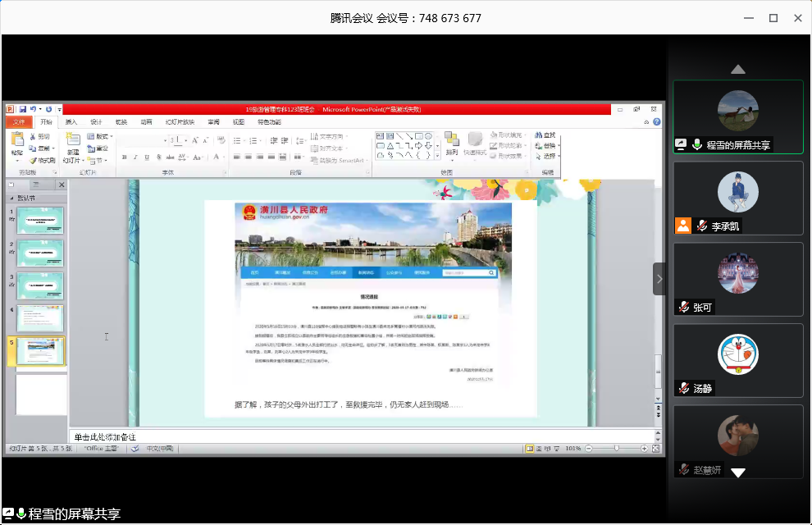Click the Save icon in quick access toolbar

[x=22, y=109]
